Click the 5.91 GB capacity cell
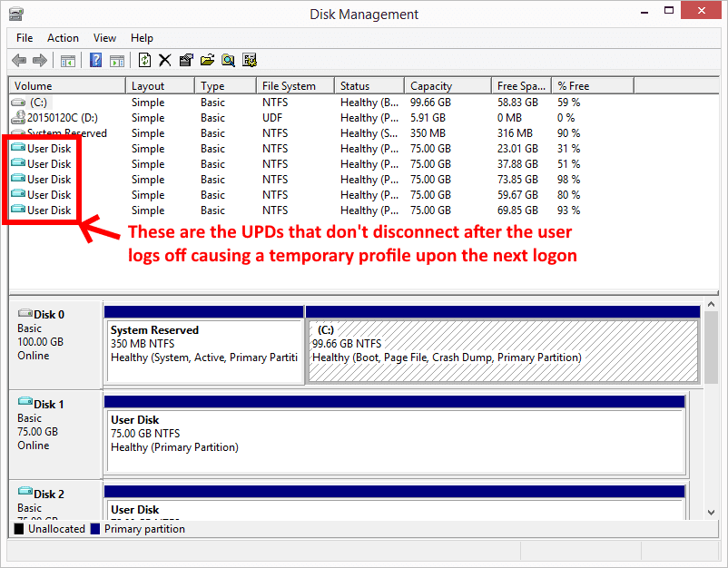The image size is (728, 568). [428, 117]
